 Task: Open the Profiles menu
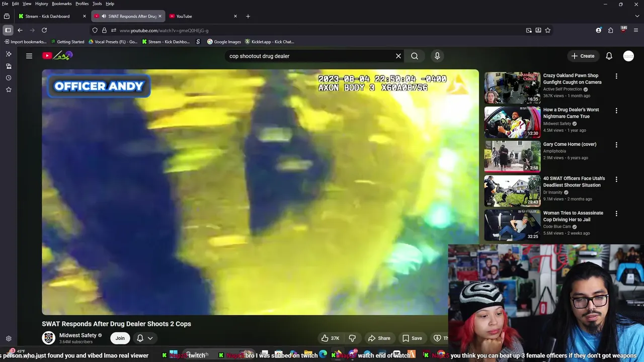click(x=82, y=4)
